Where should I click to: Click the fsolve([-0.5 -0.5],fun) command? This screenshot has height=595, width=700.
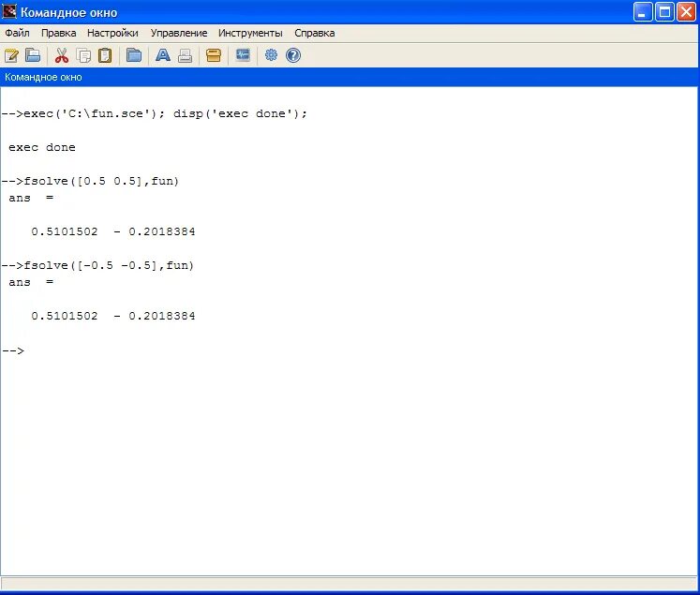[97, 265]
